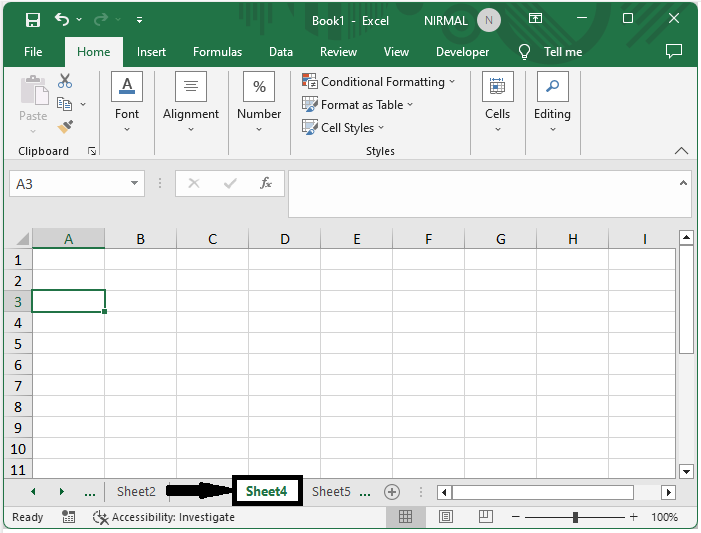Click the Format Painter brush icon
This screenshot has width=701, height=533.
click(x=65, y=127)
